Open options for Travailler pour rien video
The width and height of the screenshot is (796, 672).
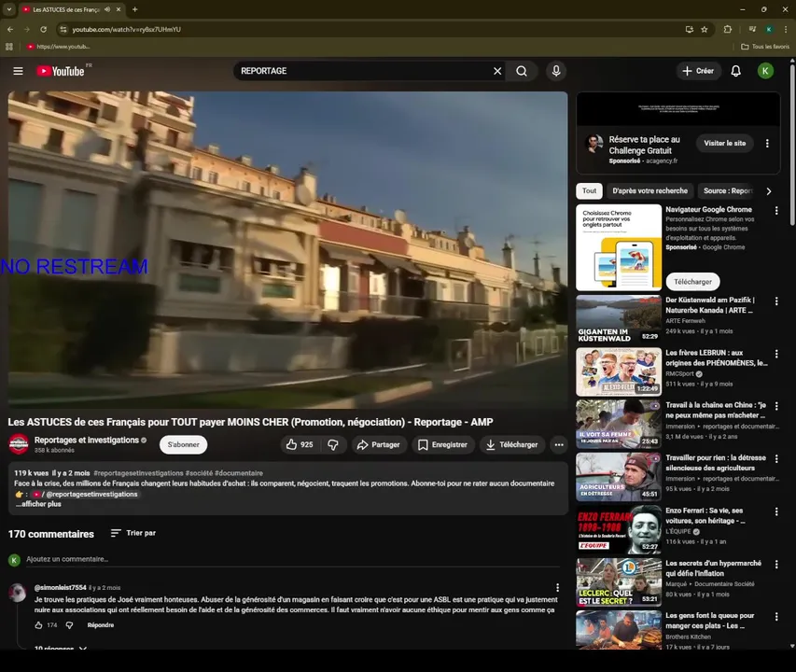(776, 459)
